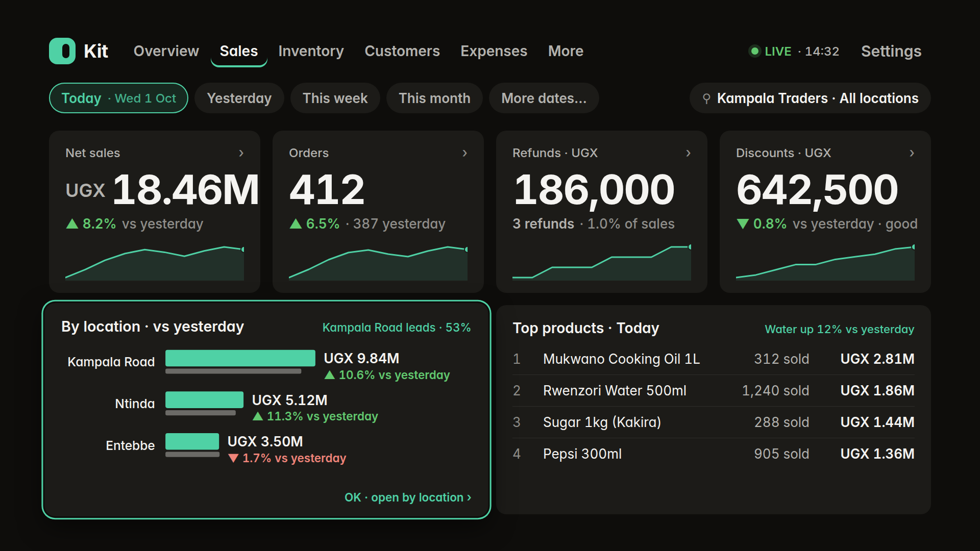This screenshot has width=980, height=551.
Task: Expand the Refunds card chevron
Action: click(689, 153)
